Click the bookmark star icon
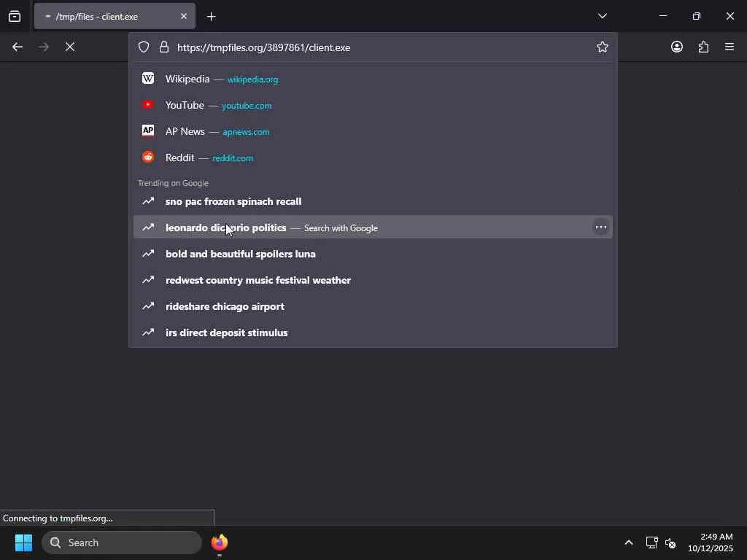747x560 pixels. point(602,47)
